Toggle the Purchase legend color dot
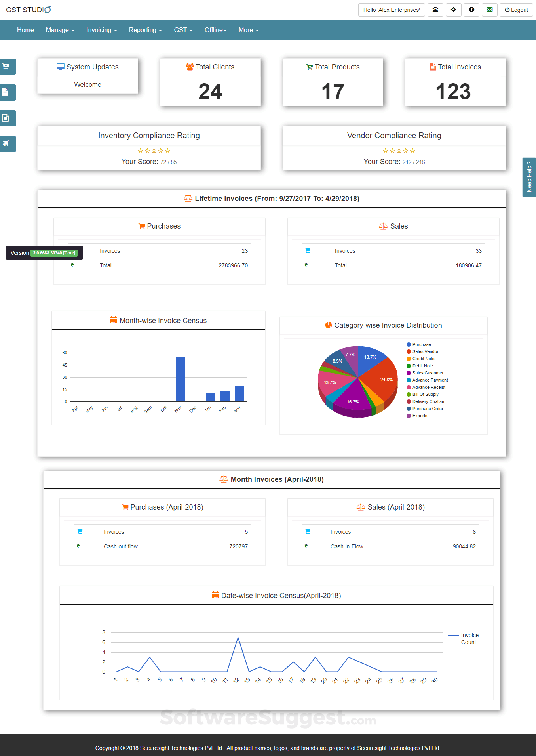Viewport: 536px width, 756px height. pyautogui.click(x=409, y=345)
